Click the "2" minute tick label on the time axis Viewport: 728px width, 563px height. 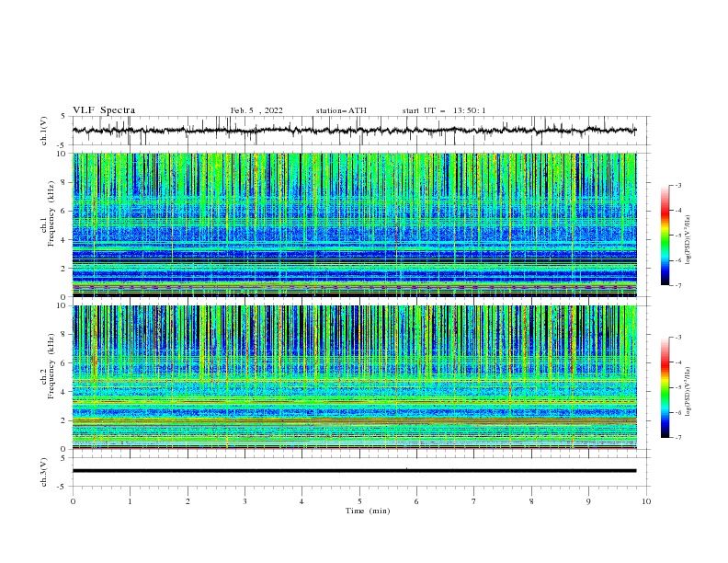[188, 501]
